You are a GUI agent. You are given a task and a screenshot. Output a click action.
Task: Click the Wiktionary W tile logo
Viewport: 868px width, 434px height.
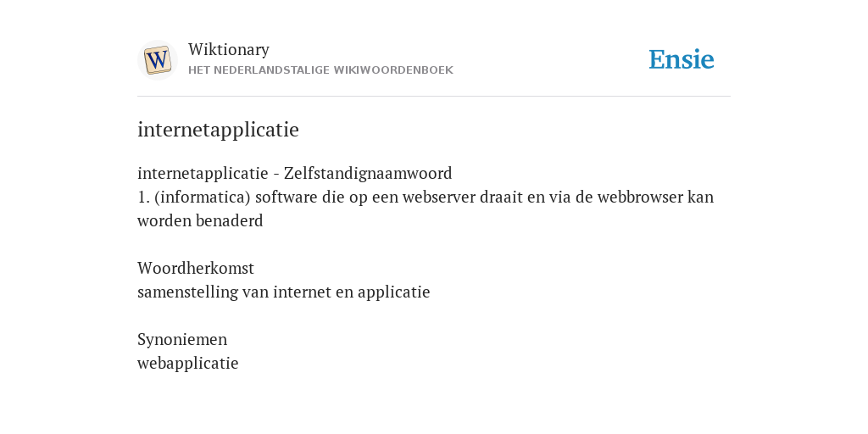pos(157,60)
